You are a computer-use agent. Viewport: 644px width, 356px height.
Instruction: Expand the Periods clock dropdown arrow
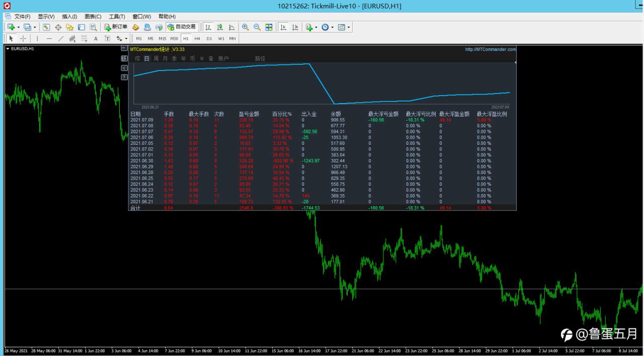[x=333, y=27]
